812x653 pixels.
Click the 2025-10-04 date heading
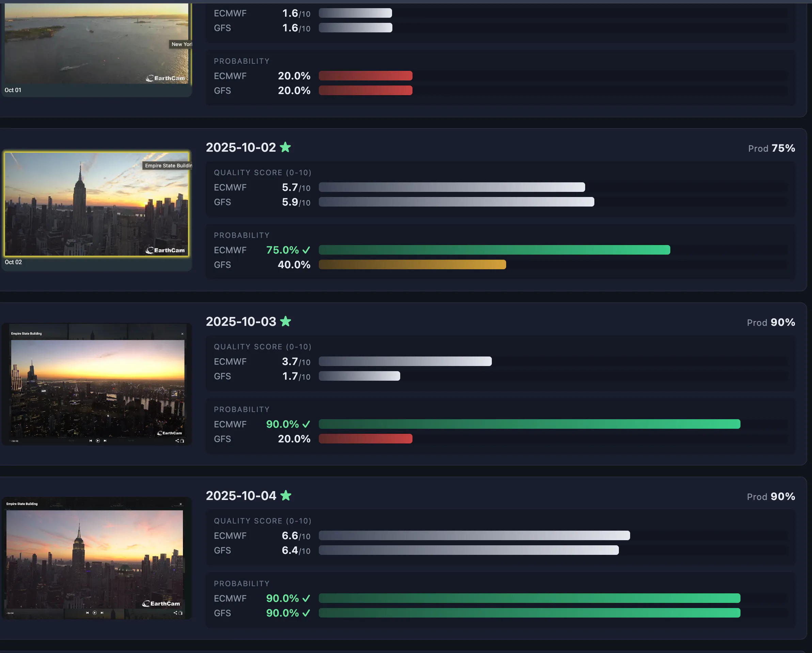(x=241, y=496)
